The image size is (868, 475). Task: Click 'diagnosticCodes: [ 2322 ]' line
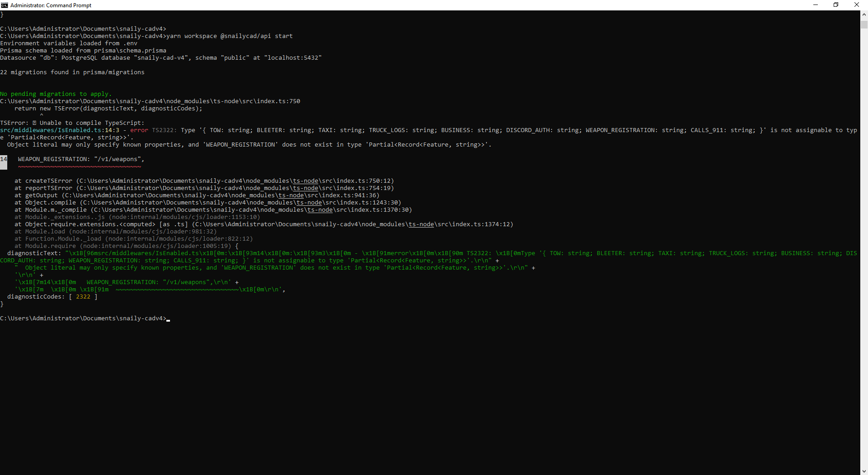[x=52, y=297]
